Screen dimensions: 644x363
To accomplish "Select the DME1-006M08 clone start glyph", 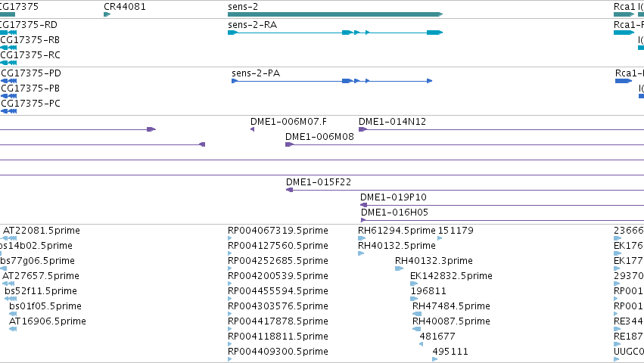I will click(289, 144).
